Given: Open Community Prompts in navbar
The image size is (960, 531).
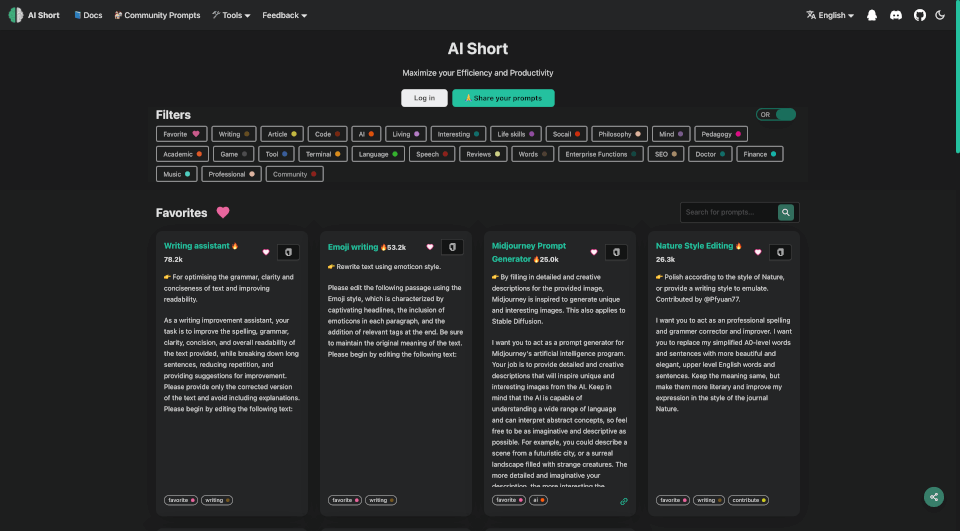Looking at the screenshot, I should pyautogui.click(x=157, y=15).
